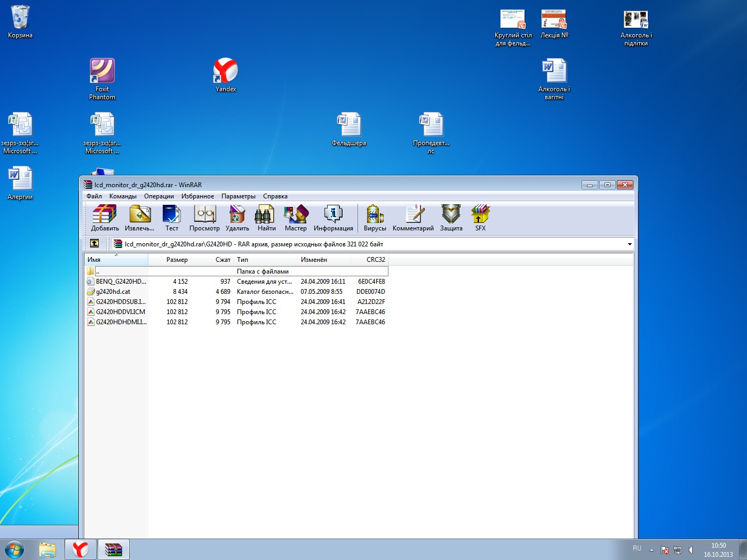
Task: Expand the archive path dropdown arrow
Action: pyautogui.click(x=630, y=244)
